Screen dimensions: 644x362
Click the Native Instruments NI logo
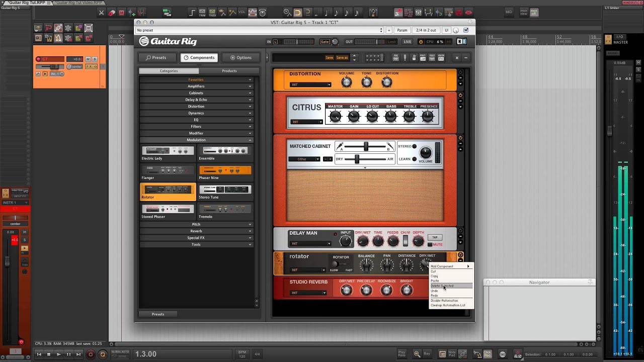click(462, 41)
